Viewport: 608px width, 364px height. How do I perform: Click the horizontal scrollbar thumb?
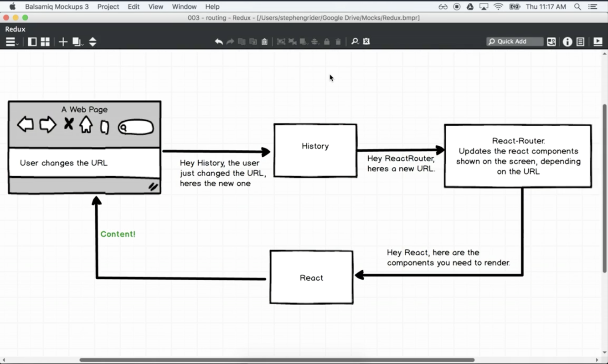click(x=277, y=360)
